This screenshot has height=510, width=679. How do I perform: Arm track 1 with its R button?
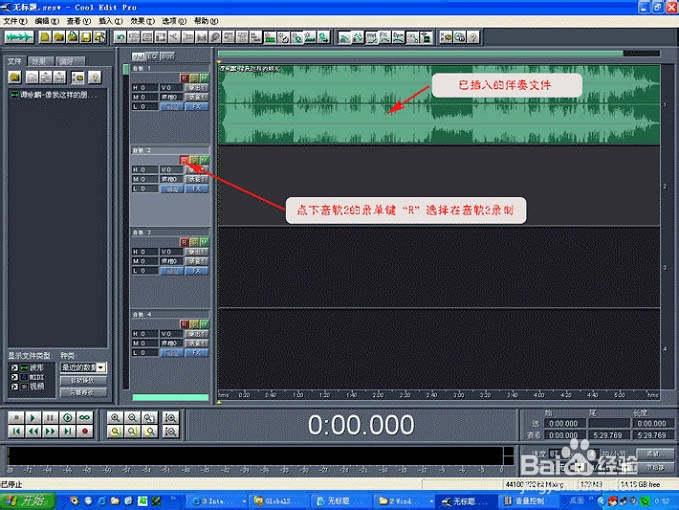(184, 78)
